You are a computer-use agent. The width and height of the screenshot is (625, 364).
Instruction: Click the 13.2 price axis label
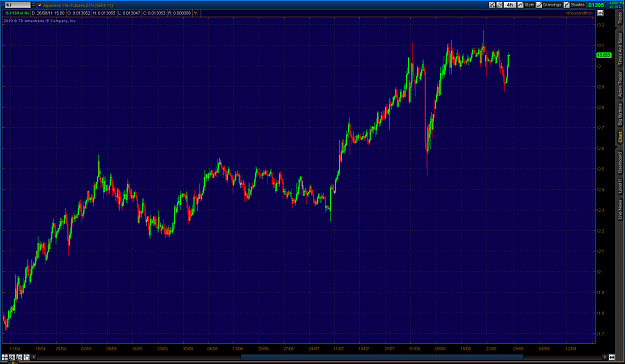click(x=600, y=25)
